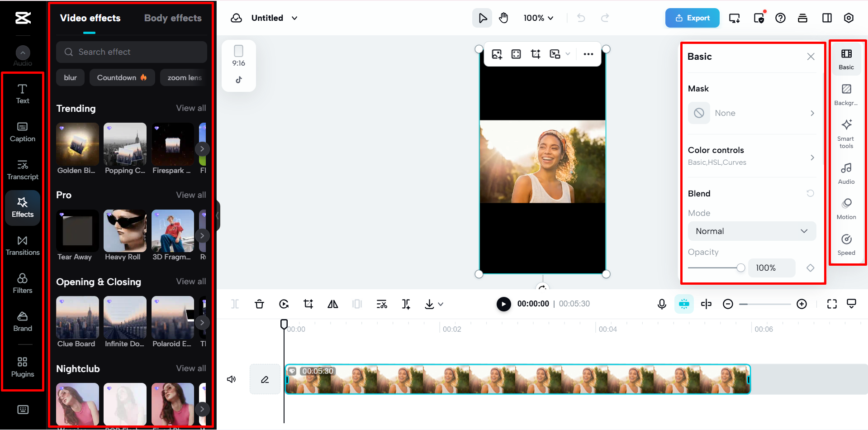Open the Text panel in the left sidebar
This screenshot has width=868, height=430.
(x=22, y=94)
